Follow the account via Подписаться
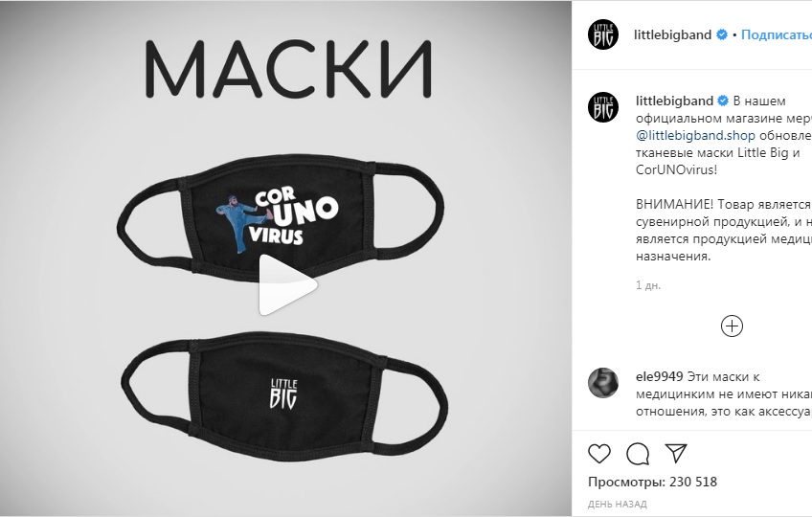This screenshot has width=812, height=517. [x=777, y=34]
